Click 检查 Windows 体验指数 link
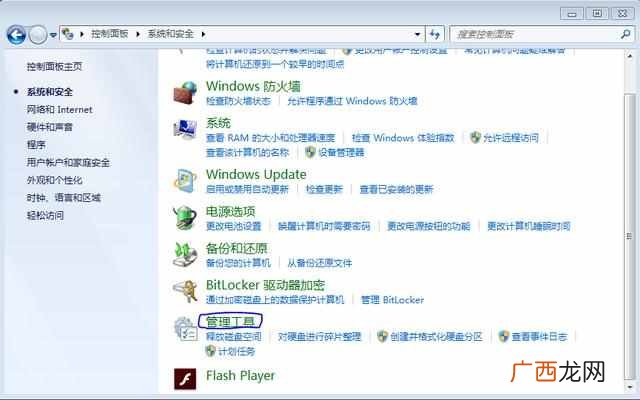Viewport: 640px width, 400px height. point(403,138)
